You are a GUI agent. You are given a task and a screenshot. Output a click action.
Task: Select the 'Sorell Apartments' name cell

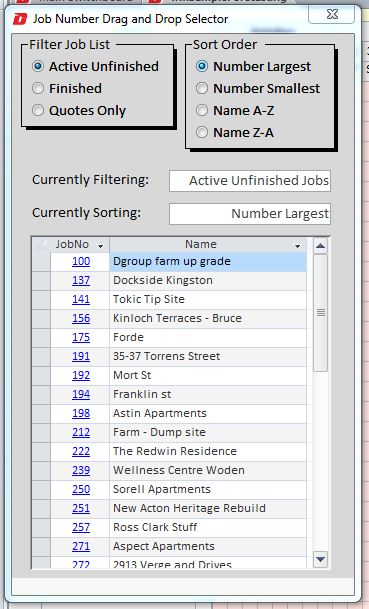pyautogui.click(x=208, y=490)
